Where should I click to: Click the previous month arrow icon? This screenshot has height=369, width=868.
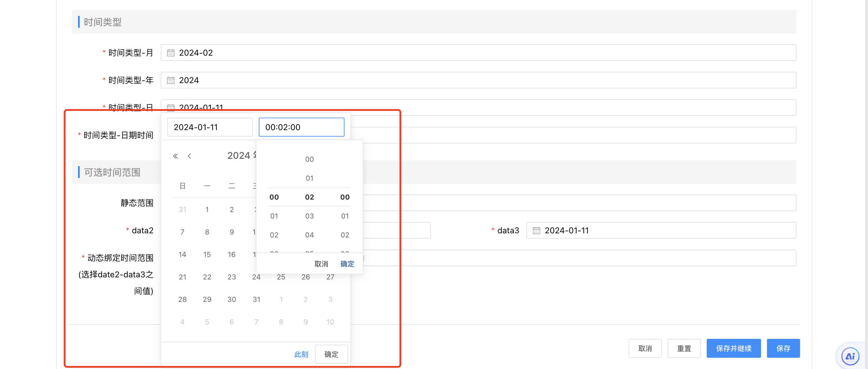tap(189, 156)
